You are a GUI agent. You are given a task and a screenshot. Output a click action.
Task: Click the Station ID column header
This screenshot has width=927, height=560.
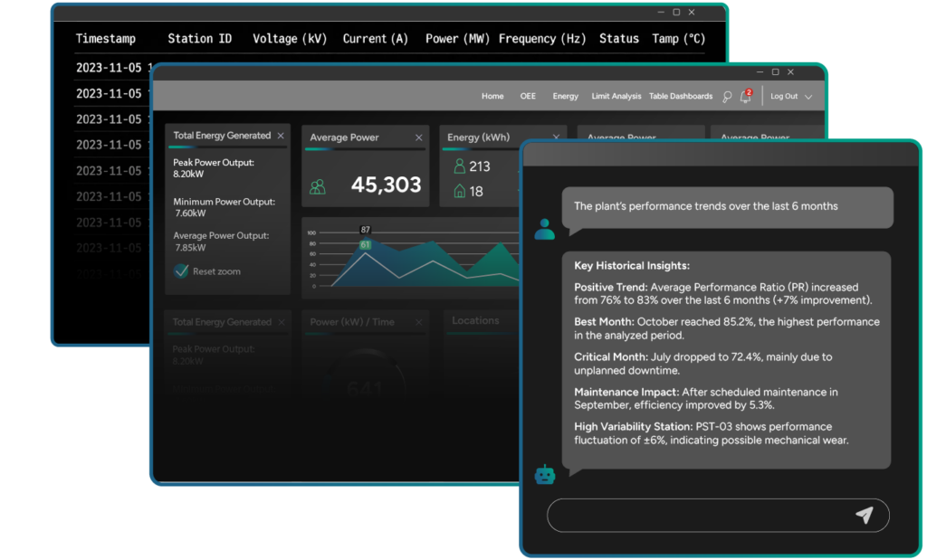[x=199, y=39]
